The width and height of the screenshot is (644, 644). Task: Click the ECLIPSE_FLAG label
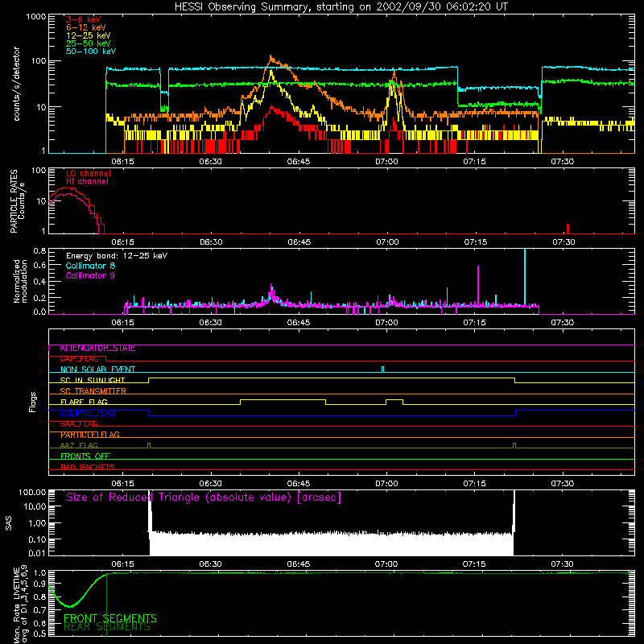(x=88, y=413)
